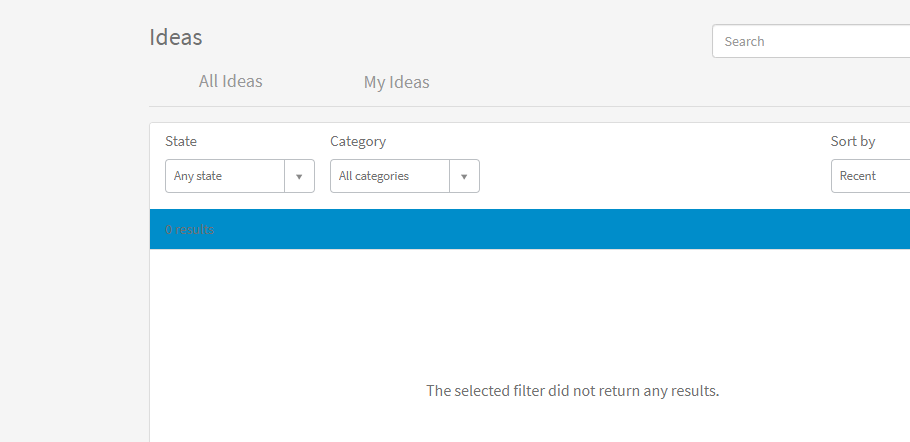
Task: Select the 'Any state' combo box
Action: click(x=225, y=176)
